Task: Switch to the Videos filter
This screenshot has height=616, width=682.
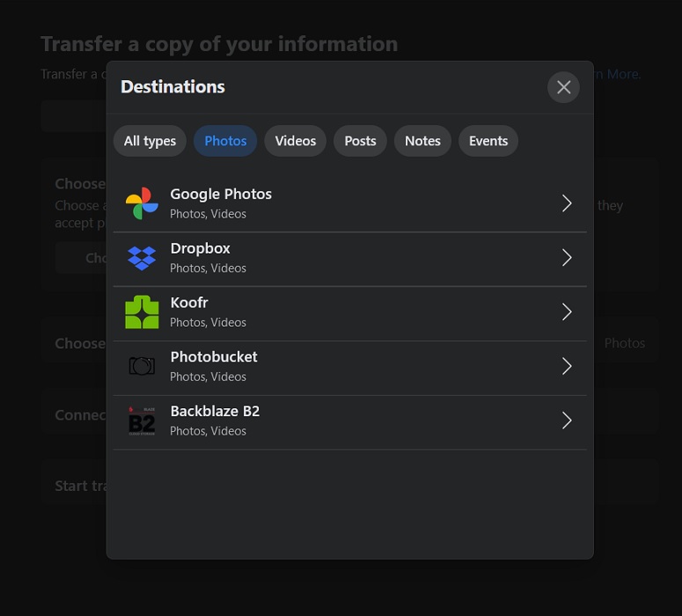Action: click(296, 141)
